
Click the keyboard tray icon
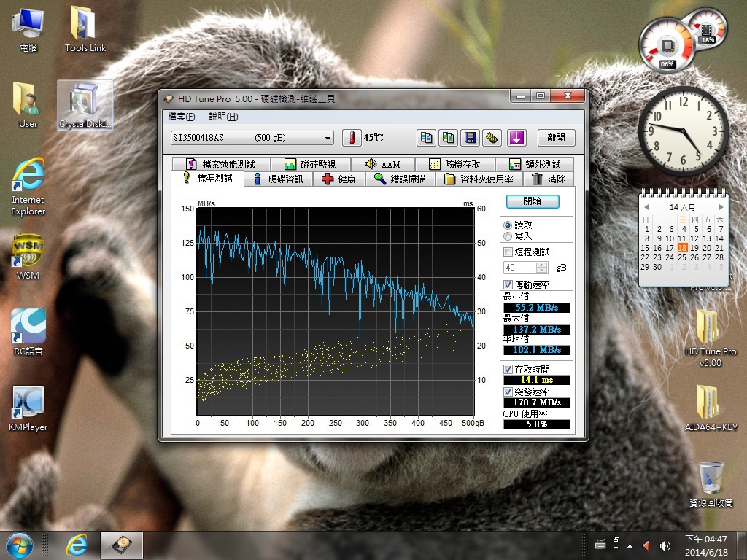pyautogui.click(x=600, y=544)
